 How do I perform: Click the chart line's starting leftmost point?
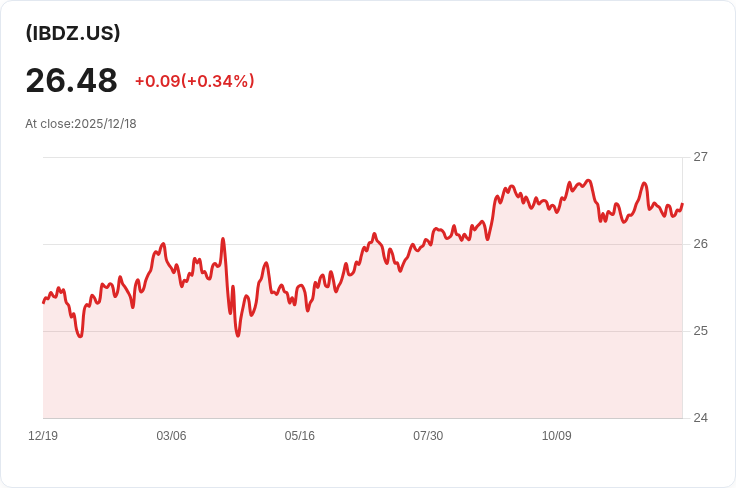tap(44, 303)
